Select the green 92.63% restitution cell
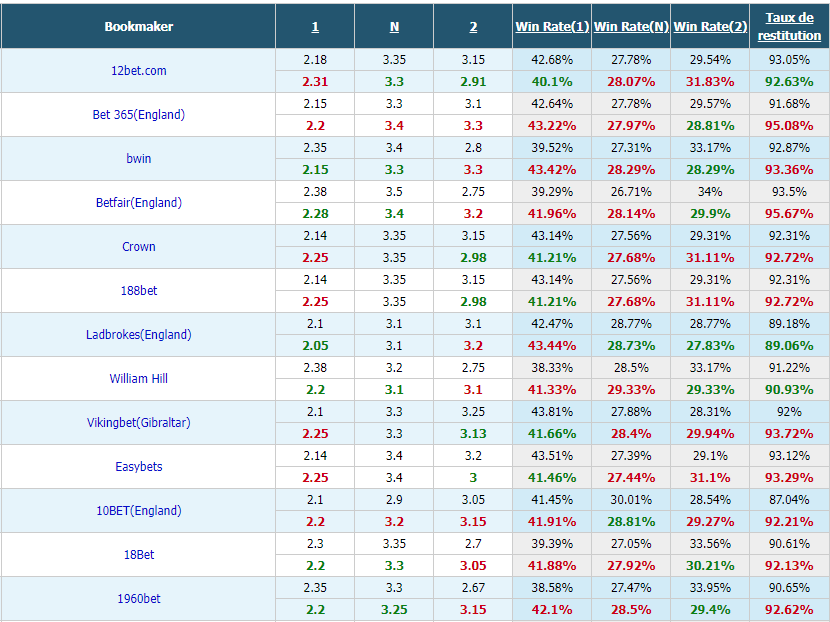This screenshot has height=622, width=830. click(789, 82)
